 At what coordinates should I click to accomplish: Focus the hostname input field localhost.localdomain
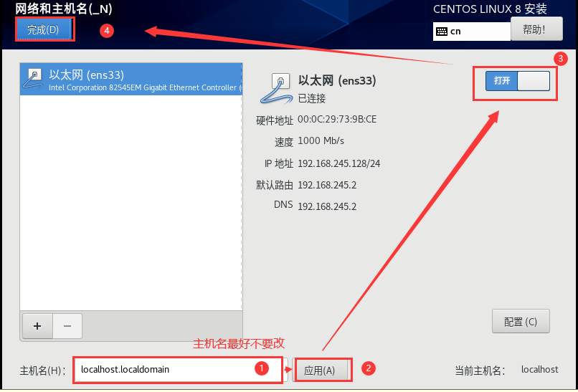point(181,370)
